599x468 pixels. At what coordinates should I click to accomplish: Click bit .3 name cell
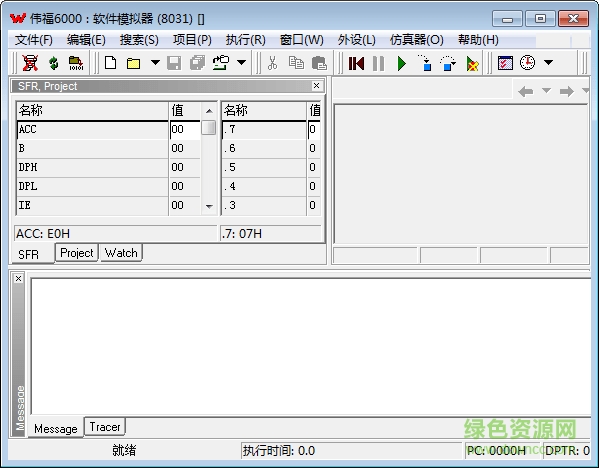[x=264, y=206]
